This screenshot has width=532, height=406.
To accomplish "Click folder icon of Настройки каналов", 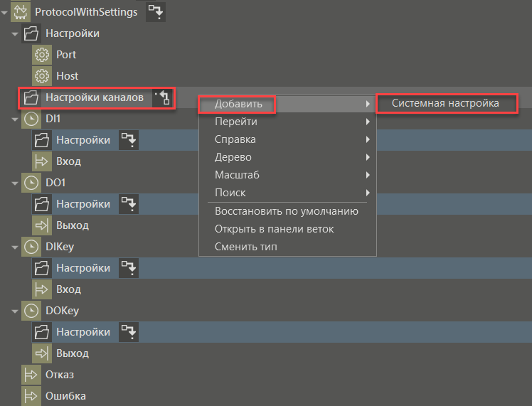I will (x=31, y=97).
